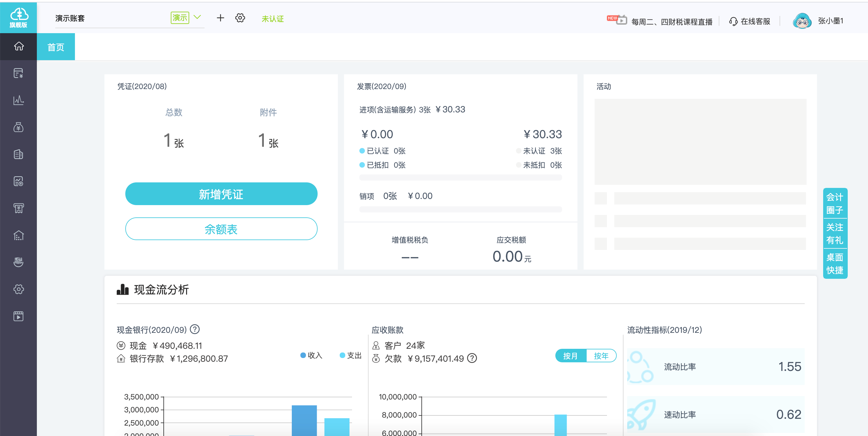Click the 进项 invoice progress bar
The image size is (868, 436).
point(460,177)
